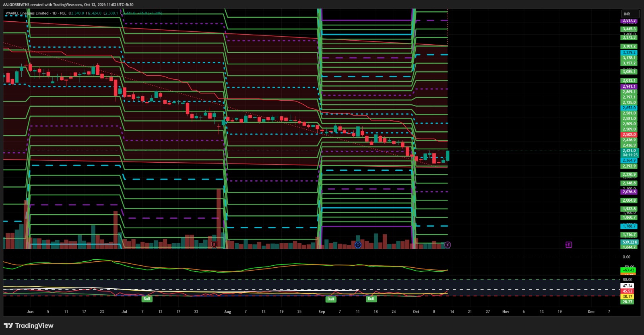Click the green 3,085.1 price label
The width and height of the screenshot is (644, 335).
(629, 72)
